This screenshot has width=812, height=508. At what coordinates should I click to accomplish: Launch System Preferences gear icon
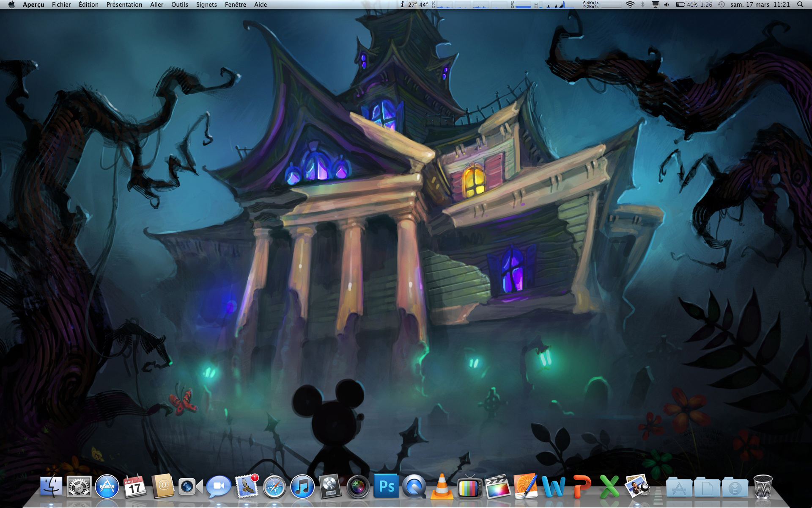[x=79, y=486]
